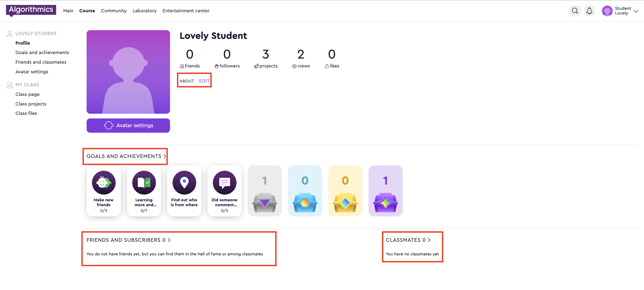Expand the Classmates section chevron
644x290 pixels.
pos(429,240)
